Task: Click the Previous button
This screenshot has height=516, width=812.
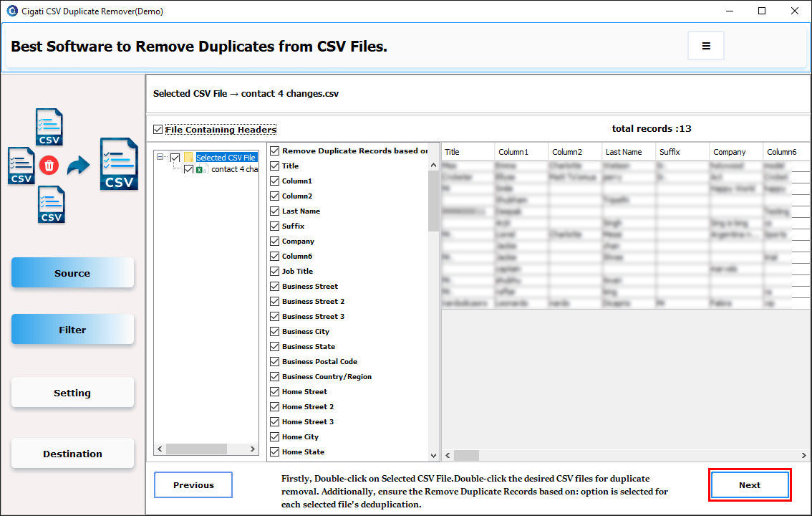Action: (193, 485)
